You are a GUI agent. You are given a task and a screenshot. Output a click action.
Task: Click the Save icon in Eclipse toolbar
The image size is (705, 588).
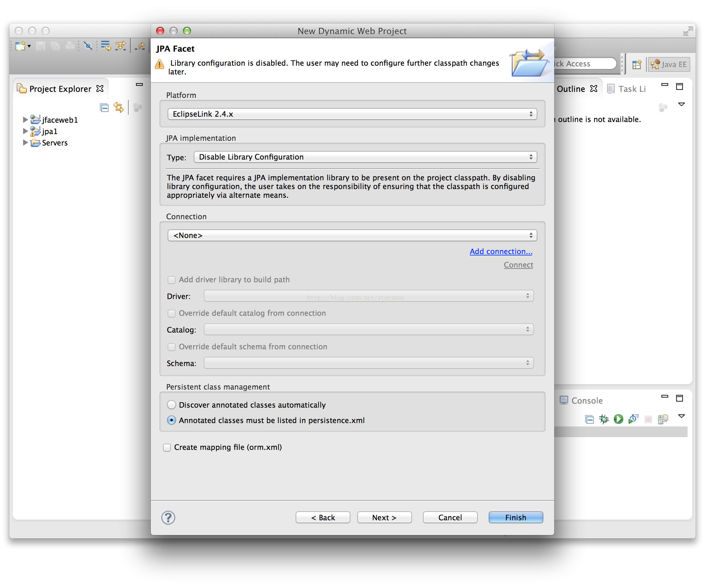pos(41,46)
